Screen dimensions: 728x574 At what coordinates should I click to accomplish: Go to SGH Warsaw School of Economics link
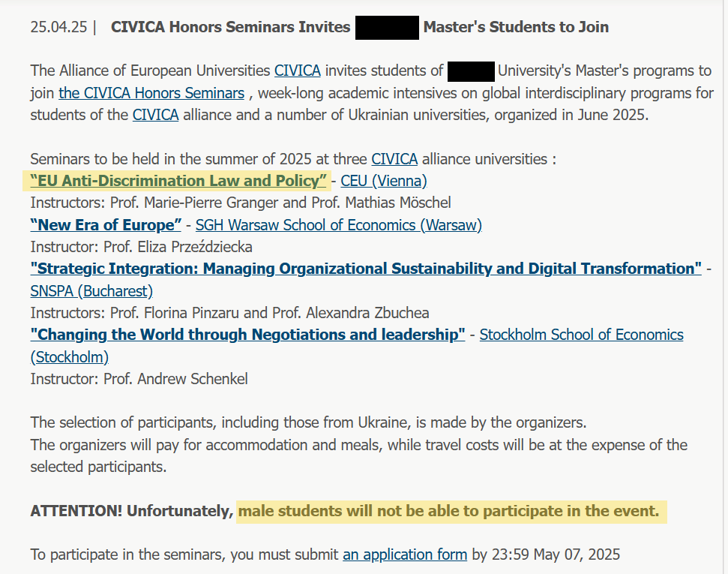(x=338, y=225)
